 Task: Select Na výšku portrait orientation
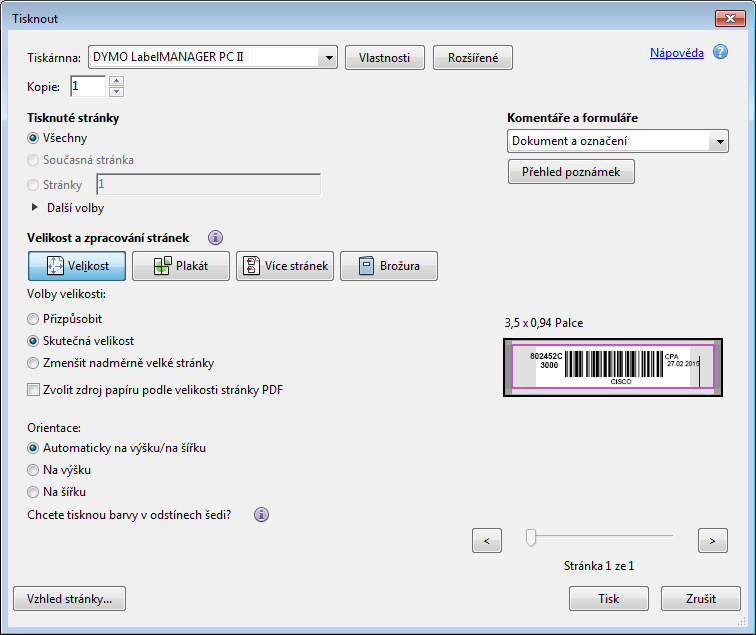click(33, 470)
